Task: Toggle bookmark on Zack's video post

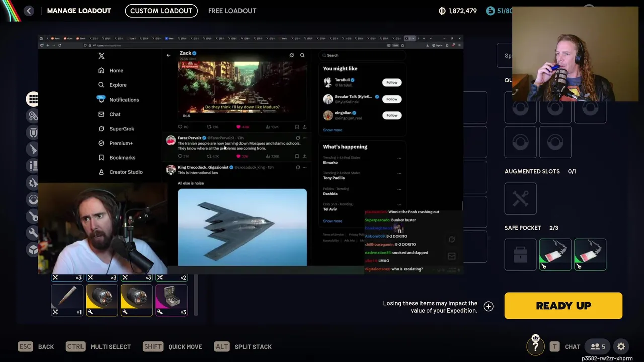Action: click(297, 127)
